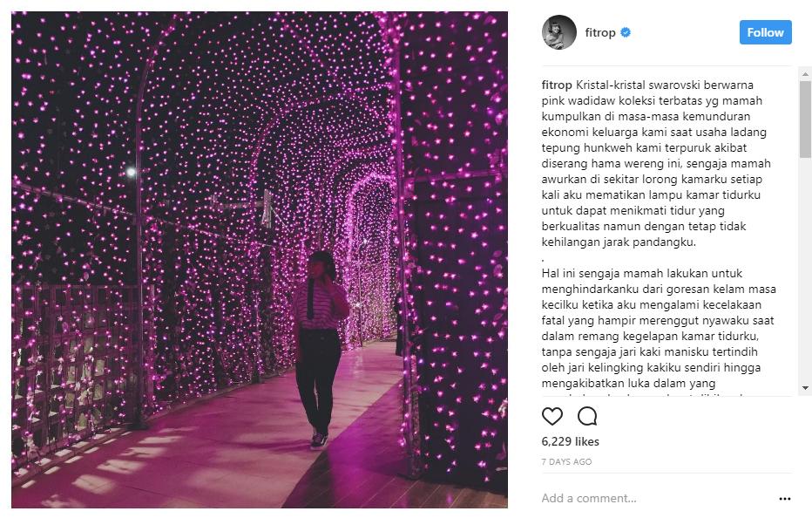Click the caption scrollbar up arrow

pyautogui.click(x=805, y=74)
